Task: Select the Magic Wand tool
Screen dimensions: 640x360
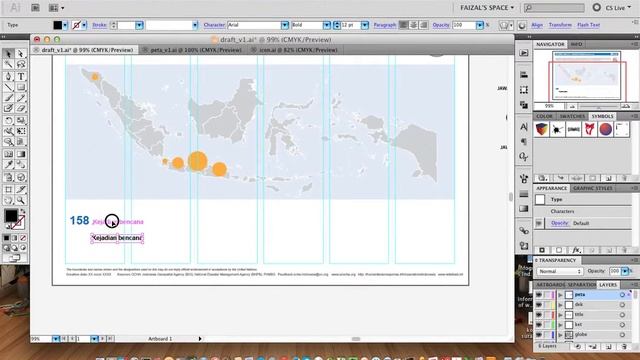Action: click(8, 64)
